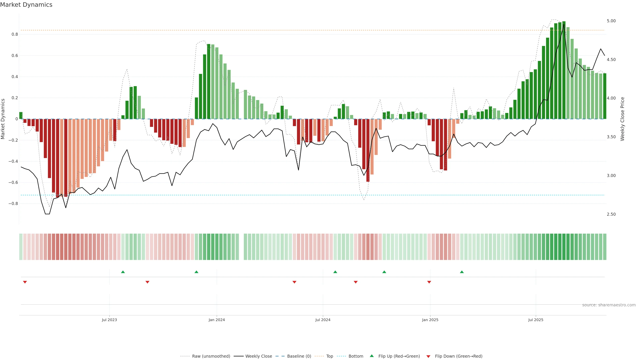The image size is (644, 362).
Task: Toggle Baseline (0) legend entry
Action: (x=299, y=356)
